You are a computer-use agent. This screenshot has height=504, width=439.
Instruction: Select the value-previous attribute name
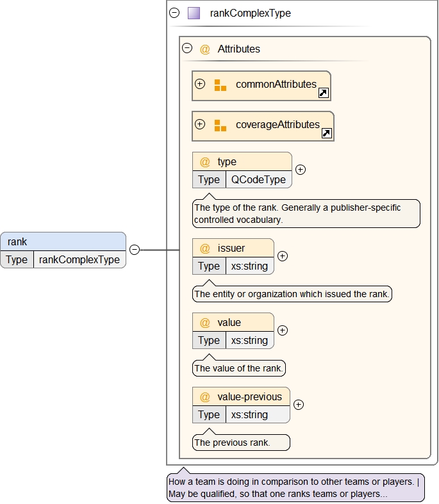[x=249, y=396]
